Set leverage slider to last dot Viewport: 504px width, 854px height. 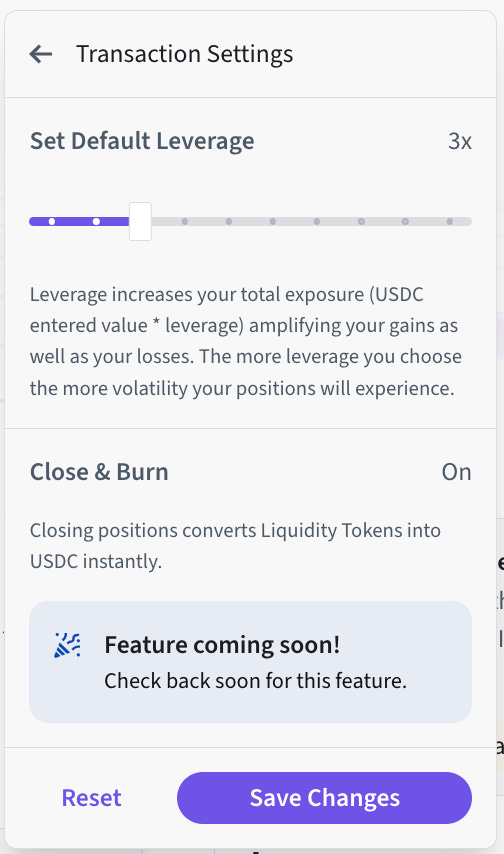point(450,222)
